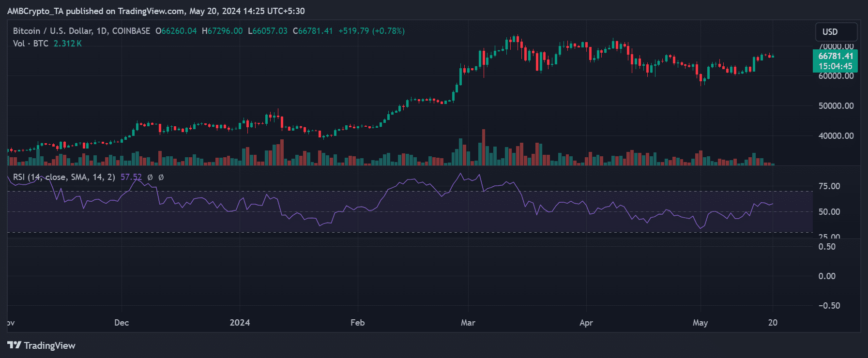The width and height of the screenshot is (868, 358).
Task: Click the Bitcoin / U.S. Dollar symbol title
Action: [x=81, y=31]
